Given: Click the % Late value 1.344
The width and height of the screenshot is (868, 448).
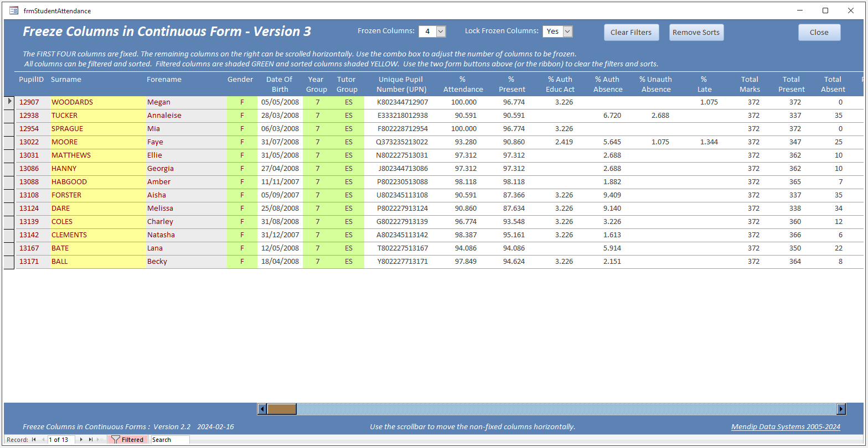Looking at the screenshot, I should pos(709,142).
